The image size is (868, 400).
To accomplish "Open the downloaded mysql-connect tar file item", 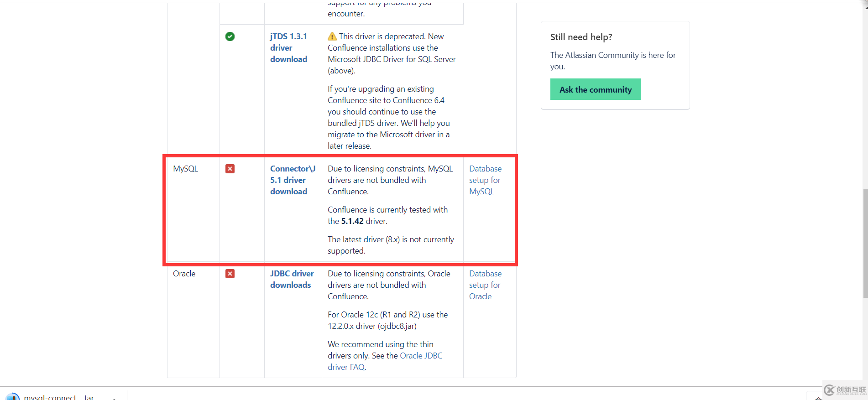I will click(x=58, y=396).
